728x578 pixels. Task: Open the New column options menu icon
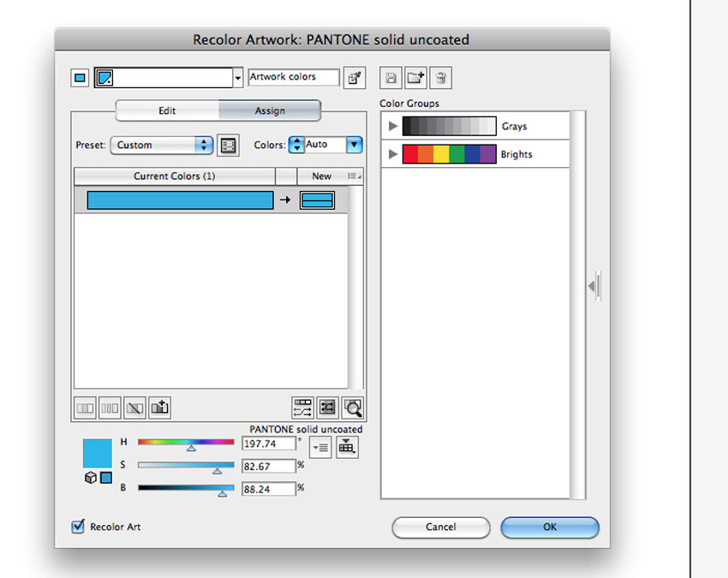click(355, 176)
